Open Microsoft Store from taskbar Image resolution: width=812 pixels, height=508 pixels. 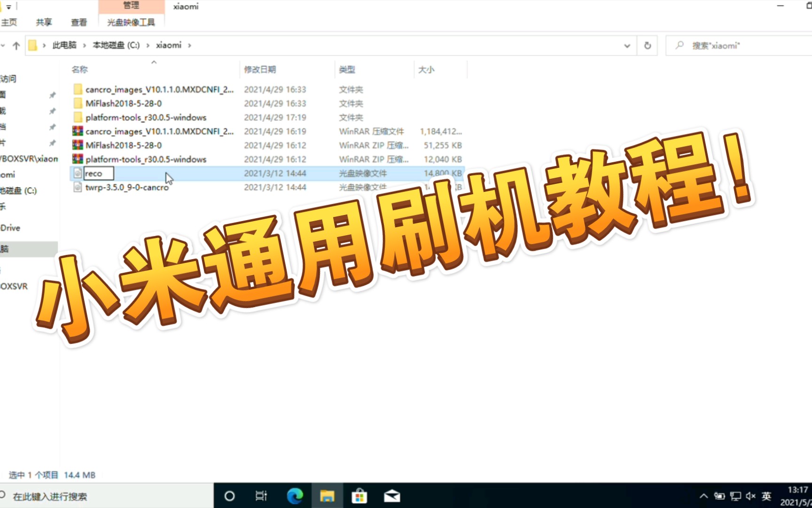[x=359, y=496]
